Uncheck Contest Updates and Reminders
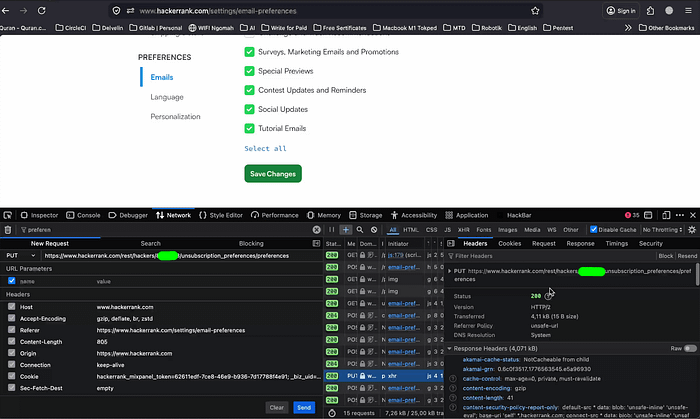Viewport: 700px width, 419px height. pyautogui.click(x=249, y=90)
